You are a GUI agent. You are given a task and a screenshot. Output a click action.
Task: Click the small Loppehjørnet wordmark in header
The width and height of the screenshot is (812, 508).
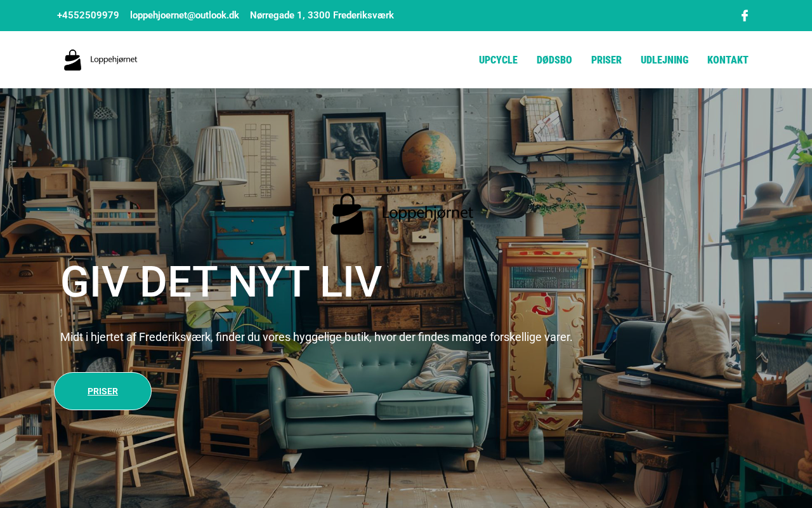pyautogui.click(x=114, y=59)
